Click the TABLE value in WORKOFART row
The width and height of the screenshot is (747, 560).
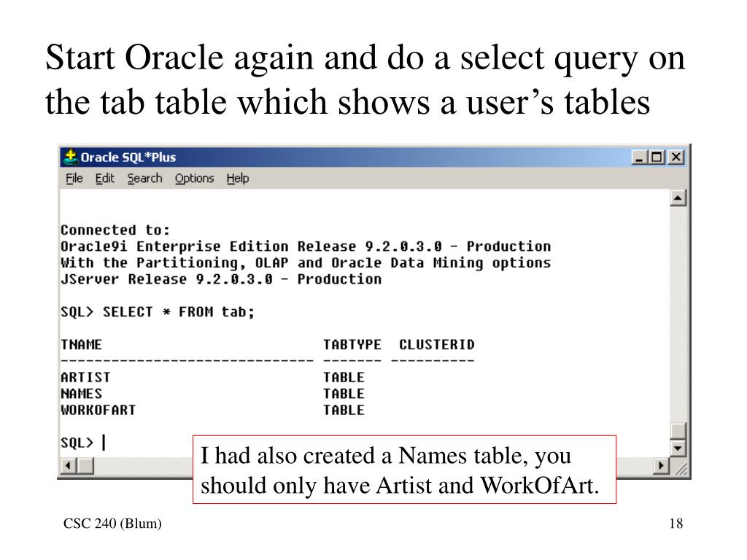(344, 410)
